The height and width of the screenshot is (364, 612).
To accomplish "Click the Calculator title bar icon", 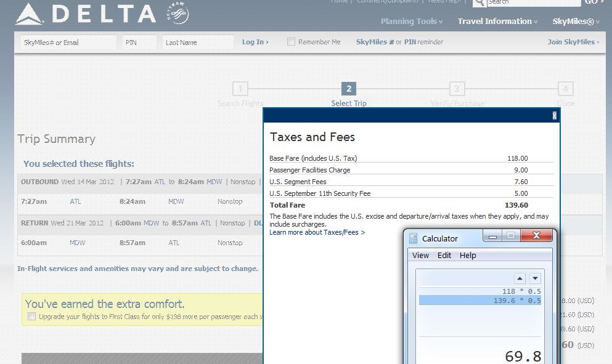I will [413, 238].
